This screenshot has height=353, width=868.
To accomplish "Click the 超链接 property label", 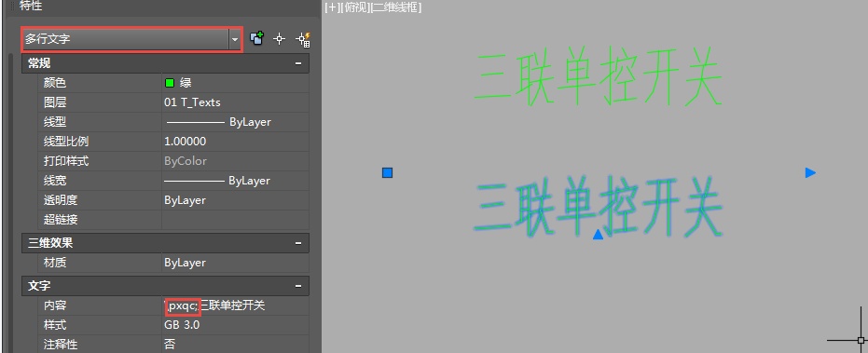I will [61, 220].
